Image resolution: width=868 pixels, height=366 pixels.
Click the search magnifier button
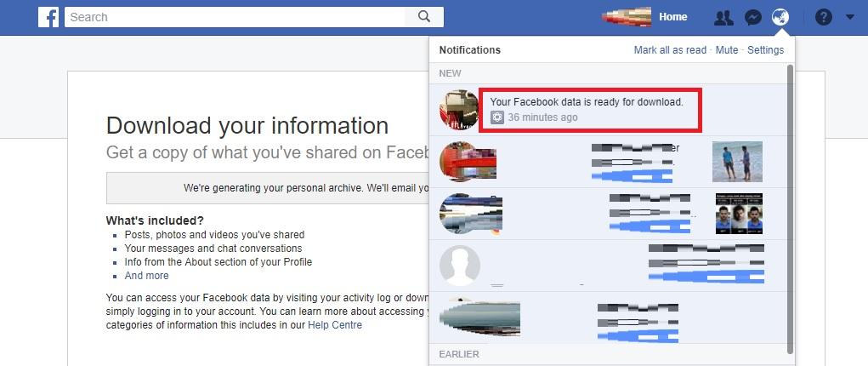point(424,17)
